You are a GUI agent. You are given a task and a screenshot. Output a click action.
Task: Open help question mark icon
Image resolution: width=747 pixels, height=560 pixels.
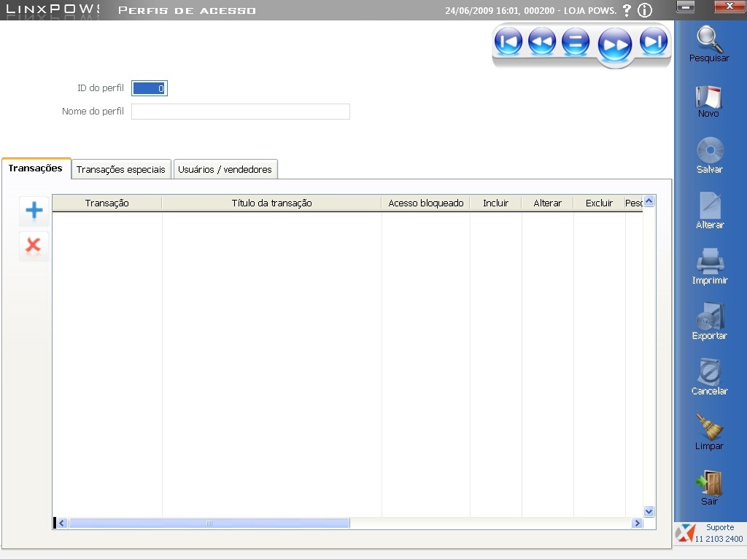pos(627,10)
